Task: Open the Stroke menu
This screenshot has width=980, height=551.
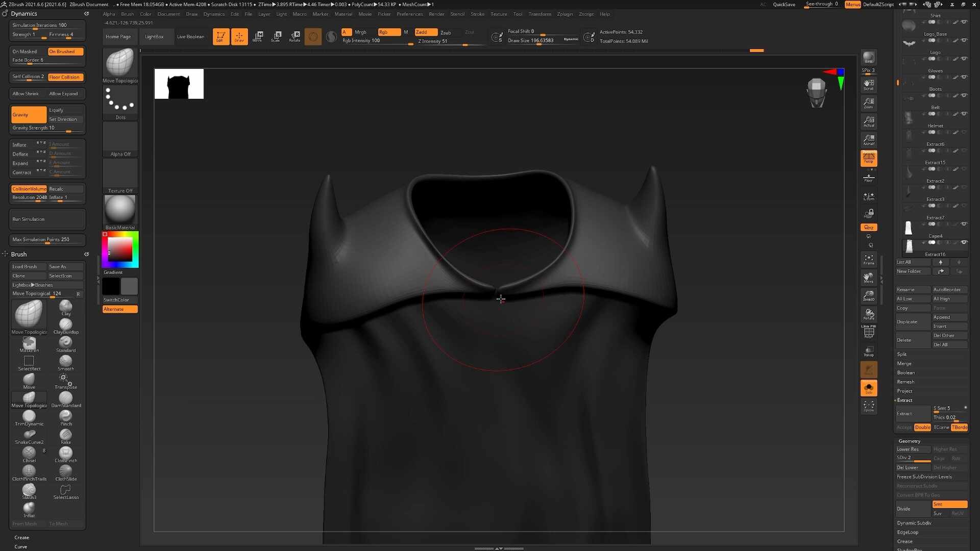Action: tap(477, 14)
